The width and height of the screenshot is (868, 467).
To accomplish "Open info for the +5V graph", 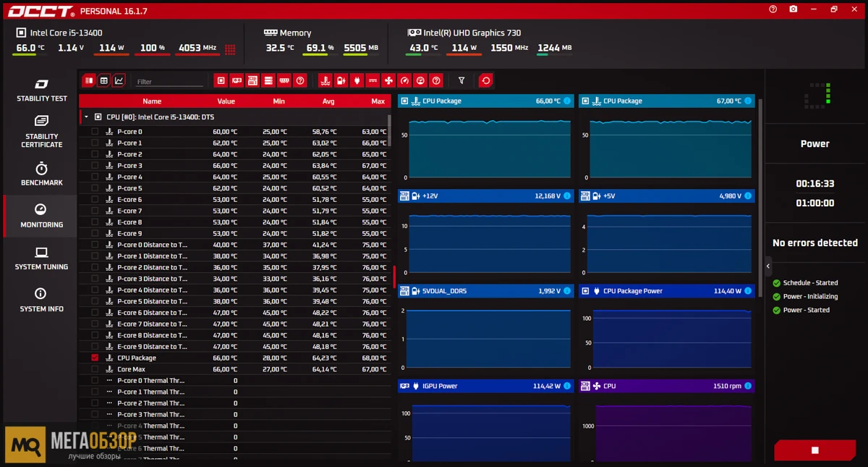I will tap(747, 195).
